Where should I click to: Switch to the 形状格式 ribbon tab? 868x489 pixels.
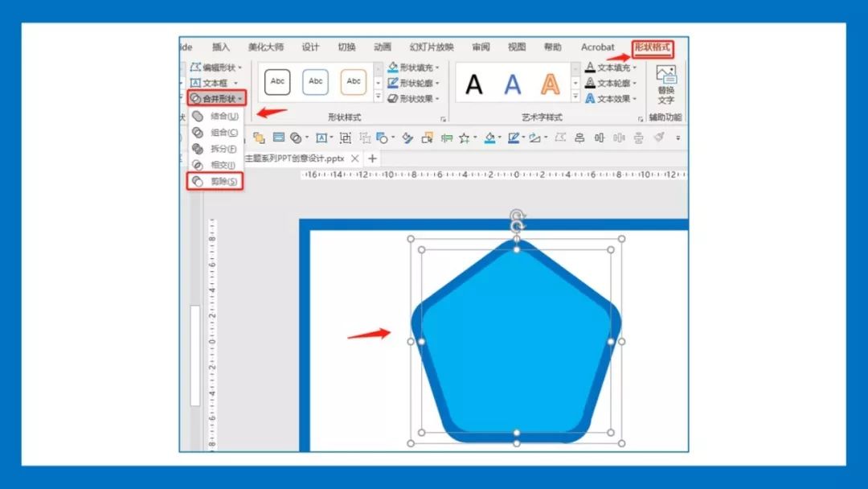652,47
